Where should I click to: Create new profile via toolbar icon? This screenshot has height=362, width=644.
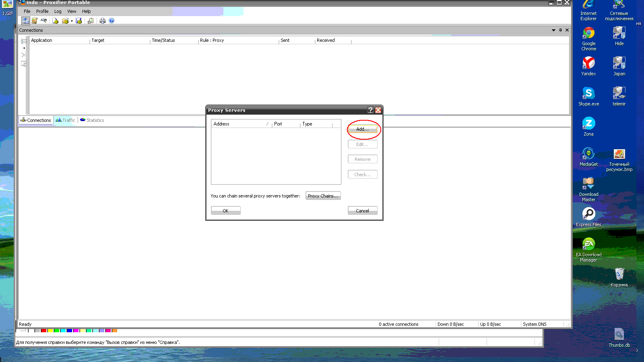point(56,21)
